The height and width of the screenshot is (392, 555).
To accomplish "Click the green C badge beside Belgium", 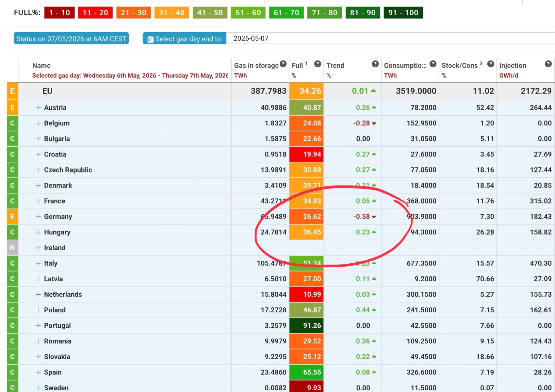I will pyautogui.click(x=12, y=123).
